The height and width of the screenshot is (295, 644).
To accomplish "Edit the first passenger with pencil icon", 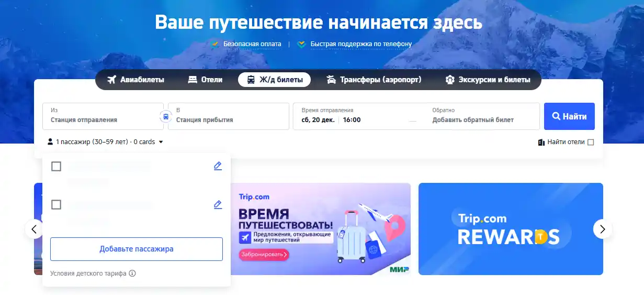I will pos(218,166).
